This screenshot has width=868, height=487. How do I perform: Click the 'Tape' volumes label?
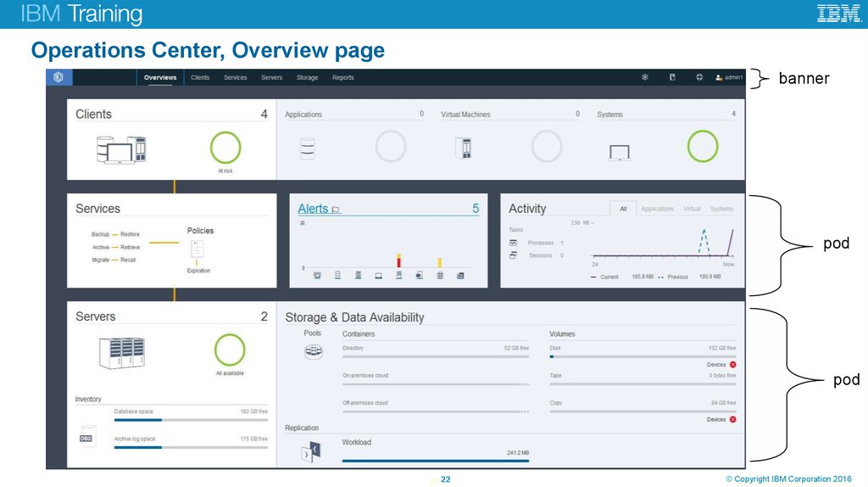tap(555, 376)
